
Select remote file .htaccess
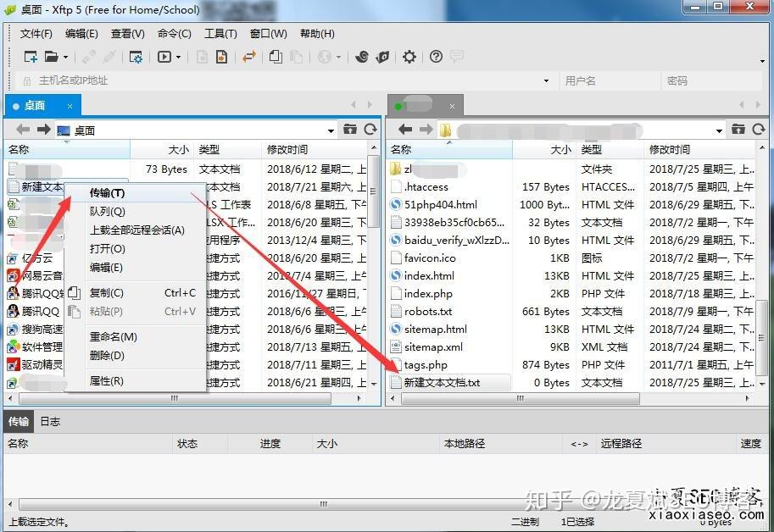click(x=426, y=187)
